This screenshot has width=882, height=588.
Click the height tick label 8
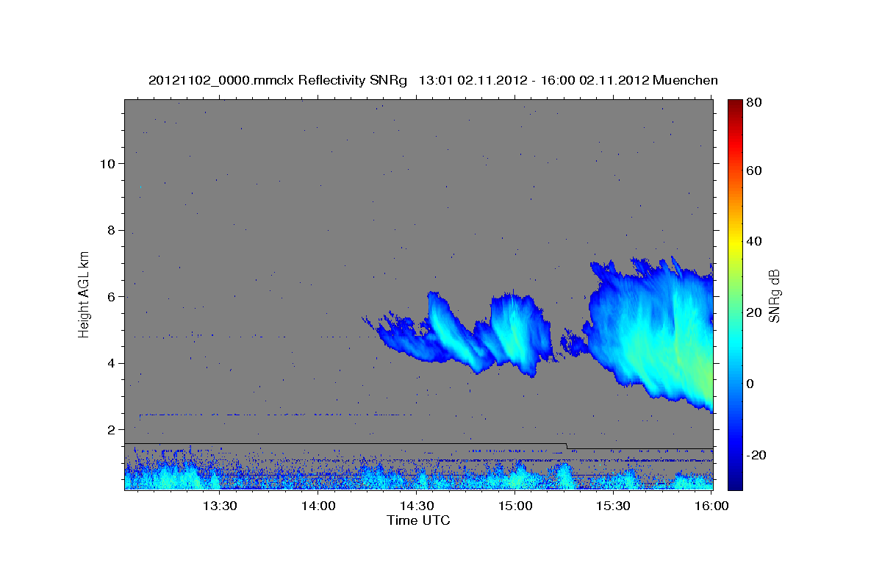tap(111, 230)
